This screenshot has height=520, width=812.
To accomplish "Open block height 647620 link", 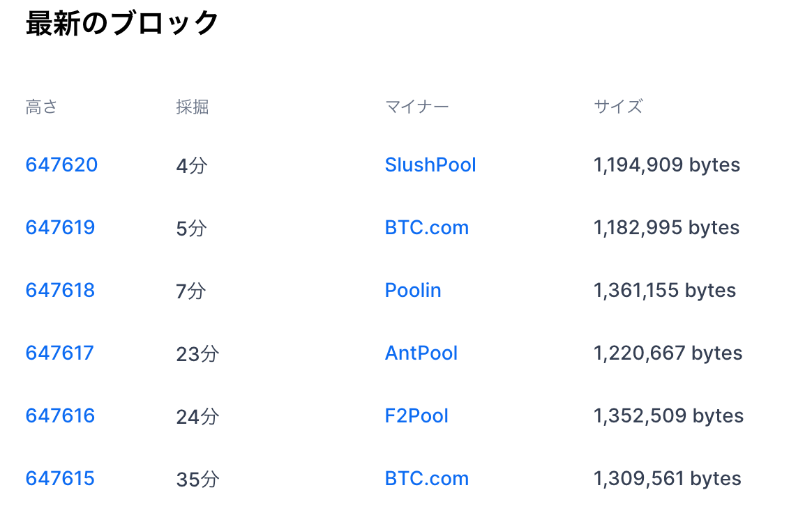I will tap(61, 165).
